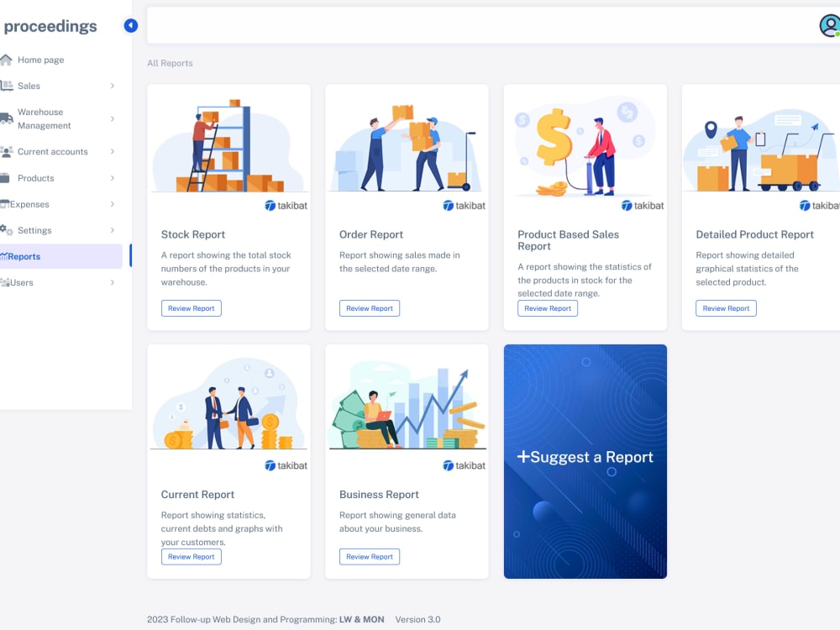The width and height of the screenshot is (840, 630).
Task: Click the Detailed Product Report illustration
Action: click(x=761, y=150)
